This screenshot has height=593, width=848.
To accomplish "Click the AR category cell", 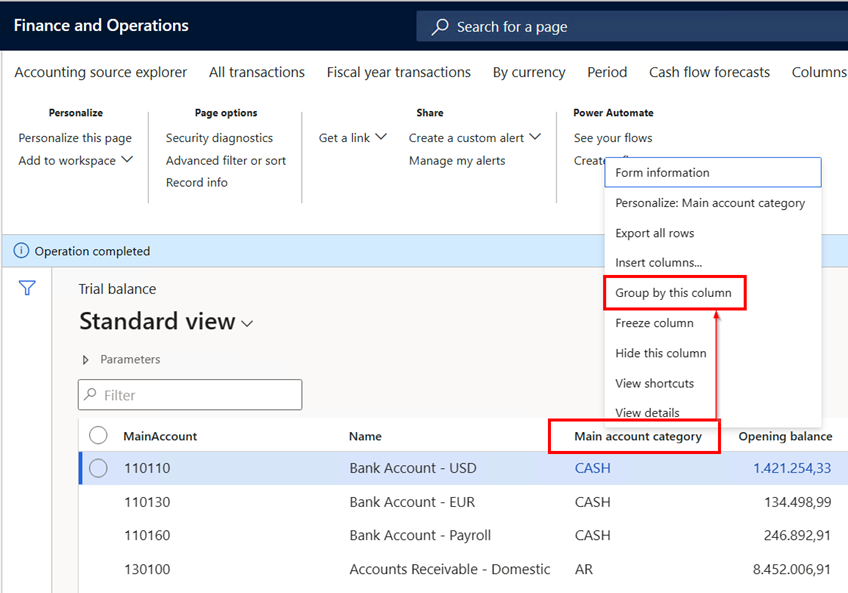I will tap(584, 569).
